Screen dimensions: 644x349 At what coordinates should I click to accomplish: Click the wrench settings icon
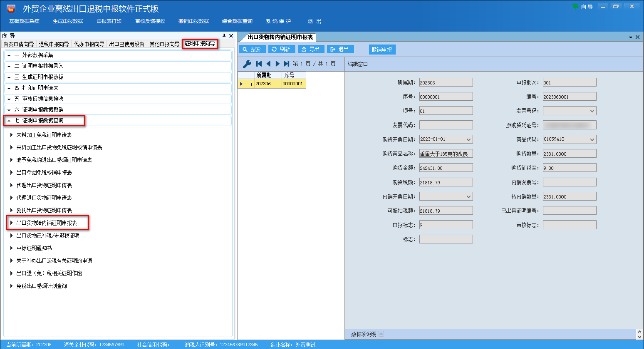click(247, 64)
